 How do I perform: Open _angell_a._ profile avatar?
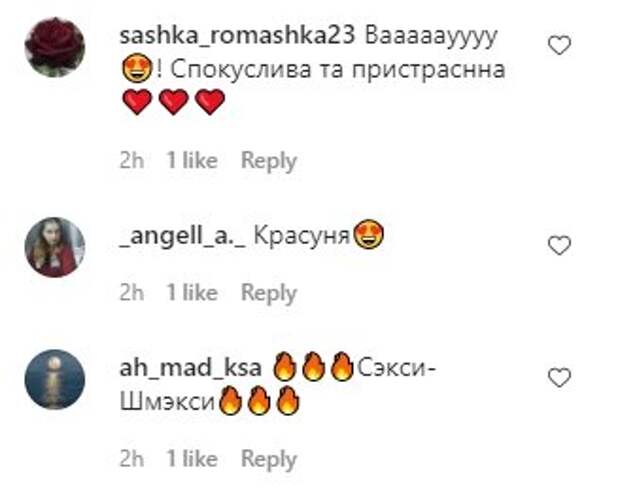(x=55, y=247)
